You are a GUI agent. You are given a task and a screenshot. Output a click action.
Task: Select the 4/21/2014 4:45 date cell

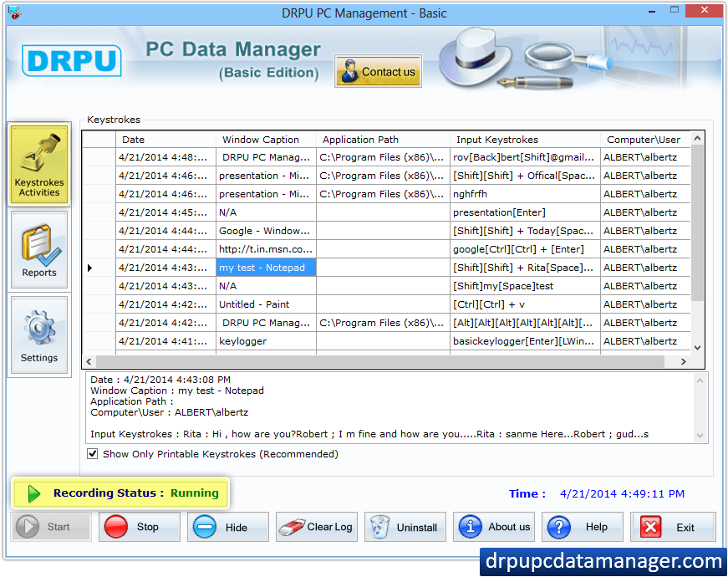pyautogui.click(x=165, y=212)
